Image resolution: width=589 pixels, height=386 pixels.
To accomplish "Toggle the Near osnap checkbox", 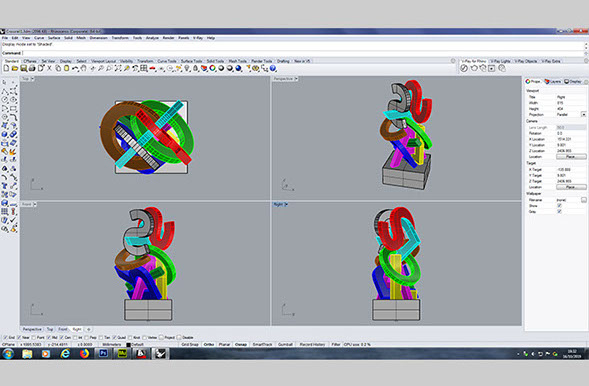I will [x=20, y=338].
